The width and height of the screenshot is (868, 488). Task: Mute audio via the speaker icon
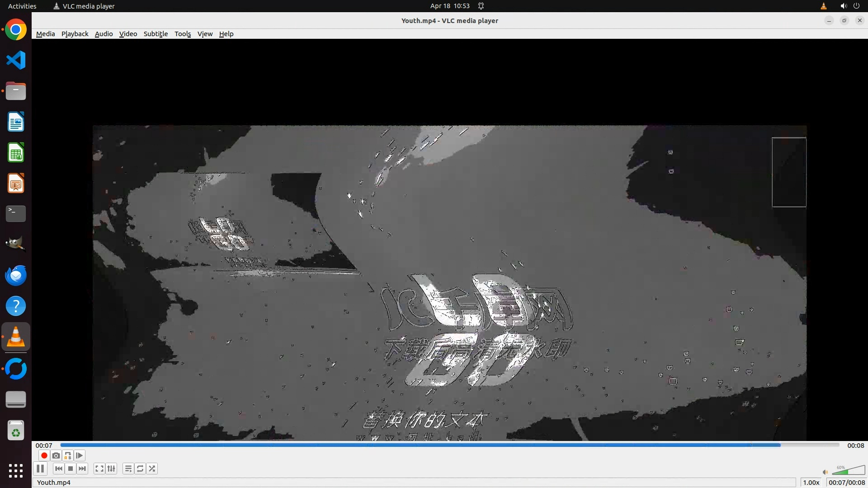[825, 472]
